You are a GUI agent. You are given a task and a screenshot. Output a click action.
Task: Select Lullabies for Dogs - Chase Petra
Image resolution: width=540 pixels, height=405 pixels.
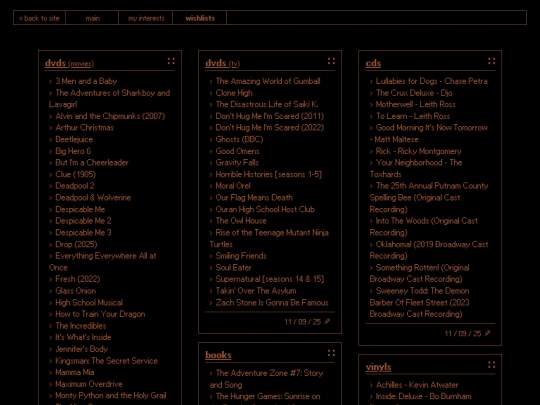[432, 81]
